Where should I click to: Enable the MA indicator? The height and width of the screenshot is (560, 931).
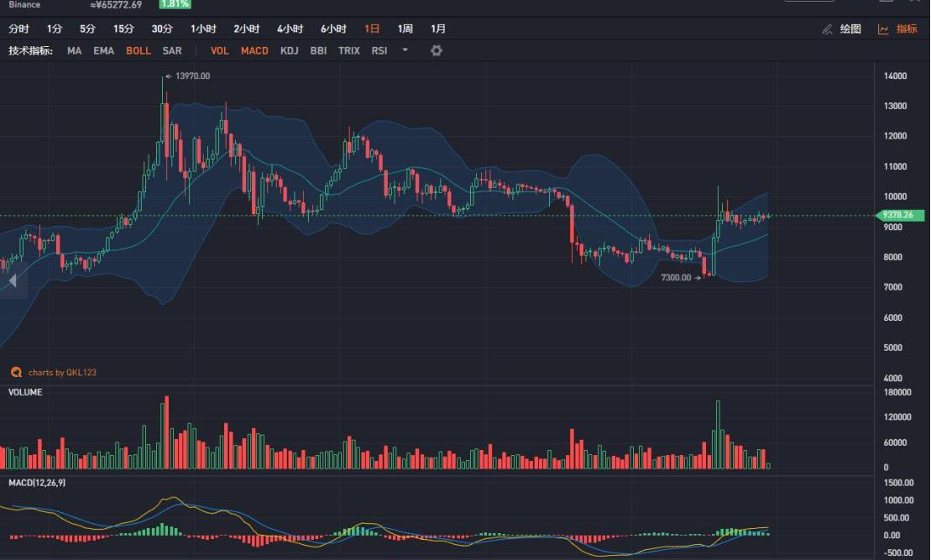click(x=75, y=50)
